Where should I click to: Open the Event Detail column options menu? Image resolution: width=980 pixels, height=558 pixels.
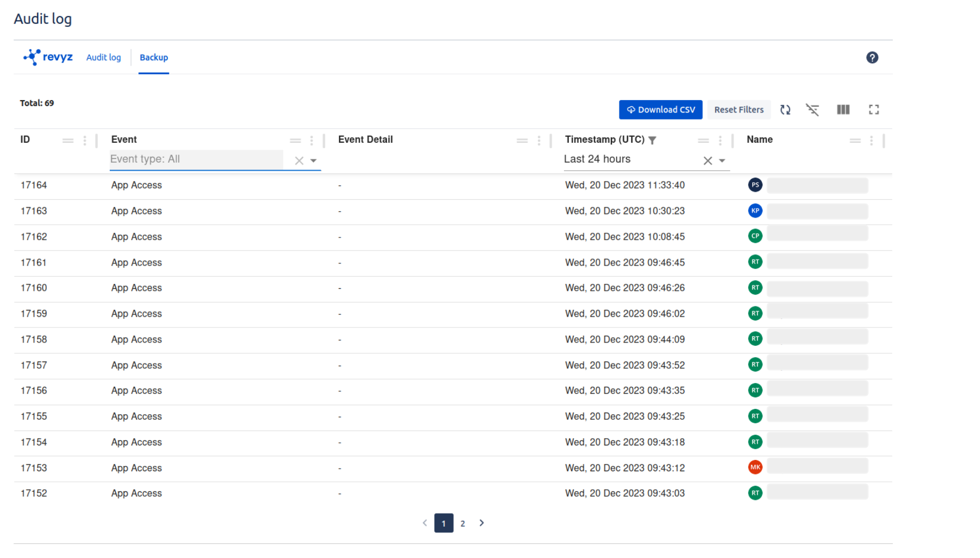[x=539, y=141]
